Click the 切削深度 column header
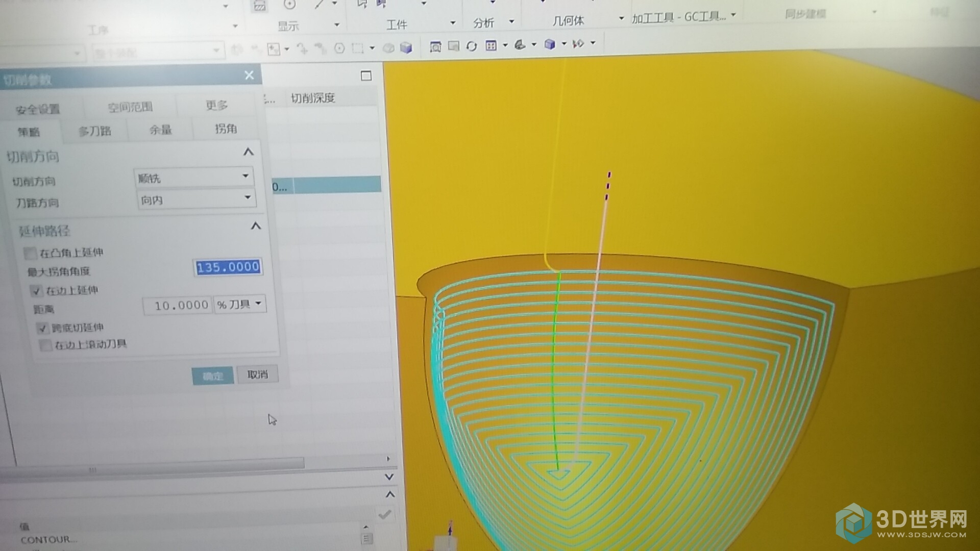Viewport: 980px width, 551px height. point(313,98)
